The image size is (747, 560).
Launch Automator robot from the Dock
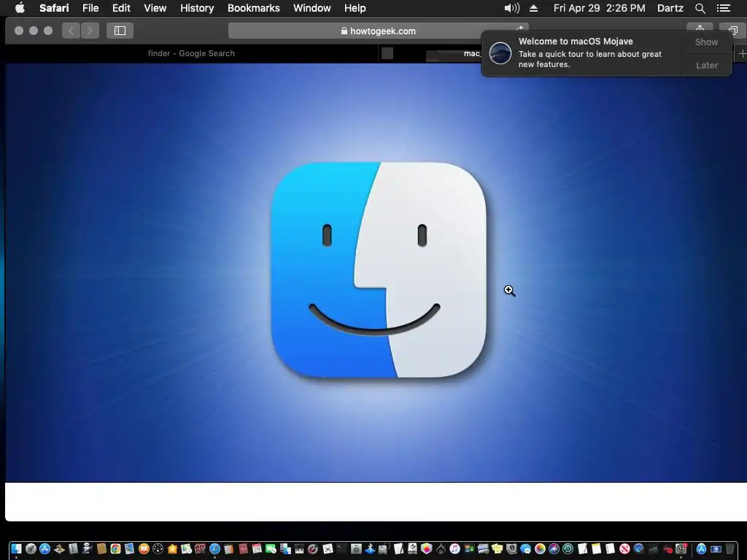click(88, 548)
